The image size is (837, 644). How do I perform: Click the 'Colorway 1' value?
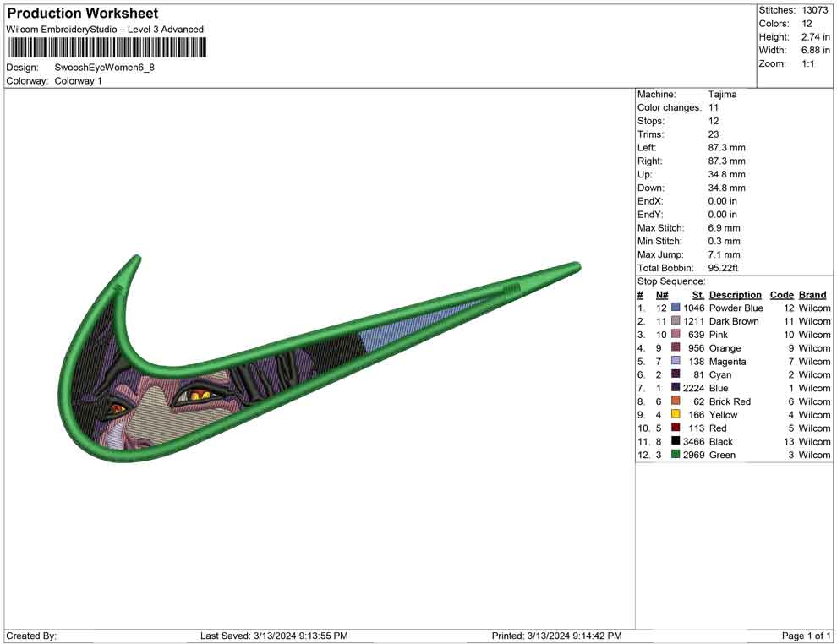point(78,81)
